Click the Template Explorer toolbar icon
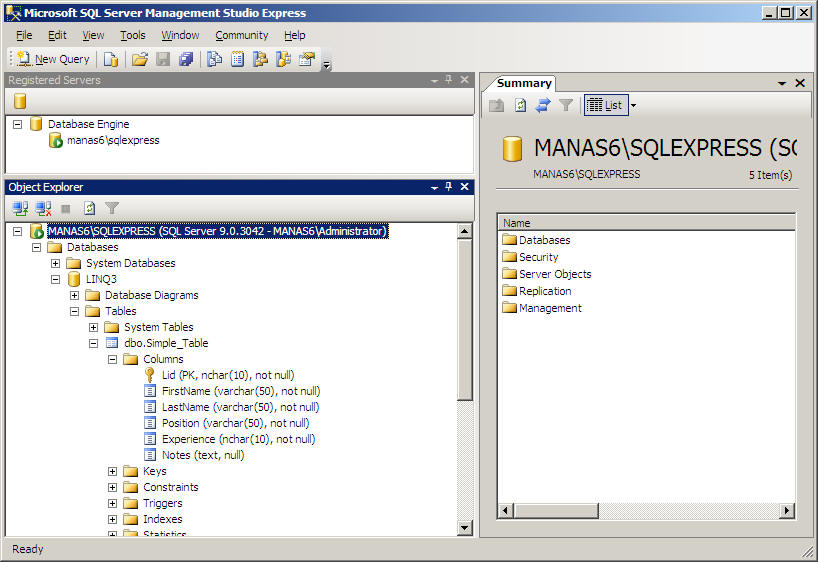The height and width of the screenshot is (562, 818). 284,59
